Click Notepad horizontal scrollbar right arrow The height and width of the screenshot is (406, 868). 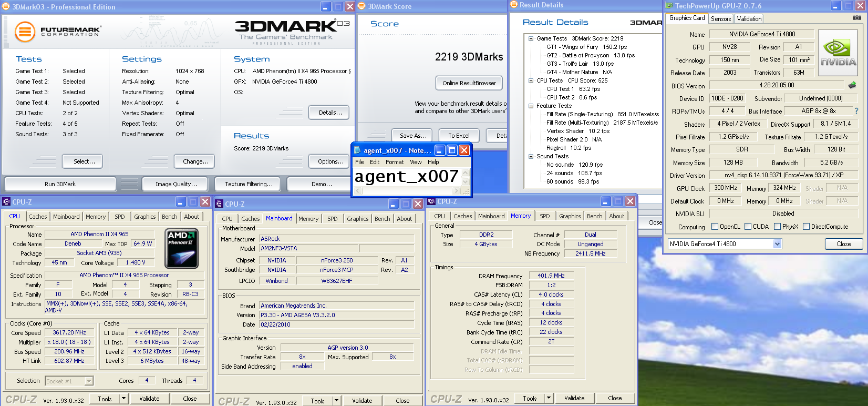coord(457,191)
